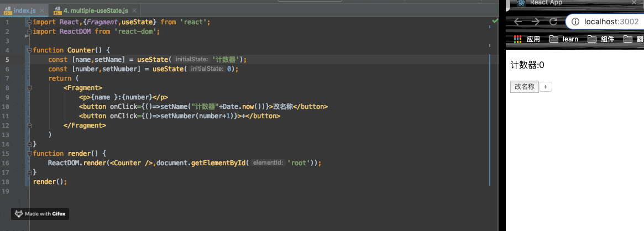Click the fold end marker on line 14
Screen dimensions: 644x231
point(29,144)
